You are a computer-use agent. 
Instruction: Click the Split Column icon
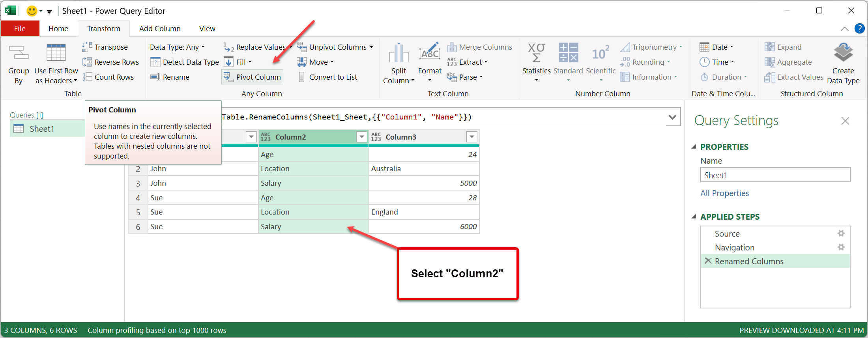coord(398,53)
